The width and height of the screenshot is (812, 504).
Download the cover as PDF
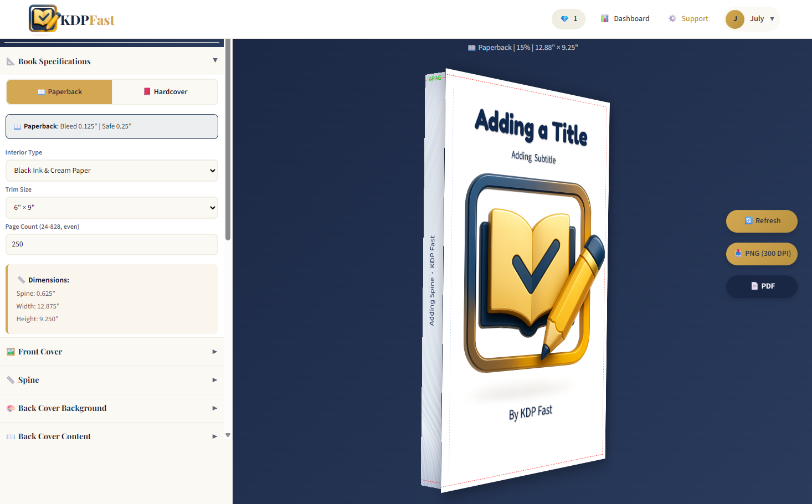762,286
